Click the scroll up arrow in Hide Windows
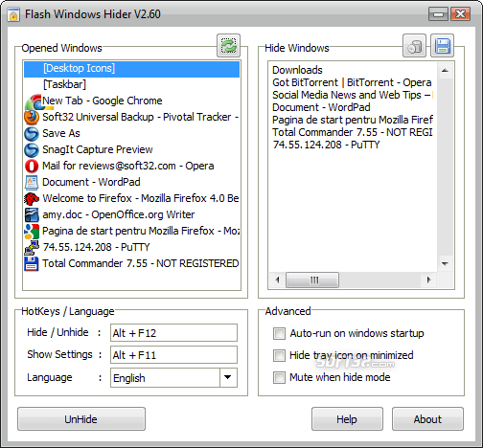Image resolution: width=483 pixels, height=448 pixels. point(445,71)
